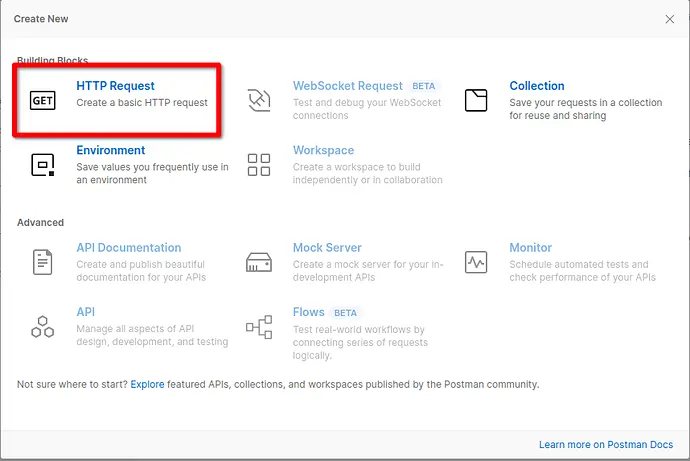Click the WebSocket Request title
This screenshot has width=690, height=461.
[x=347, y=86]
